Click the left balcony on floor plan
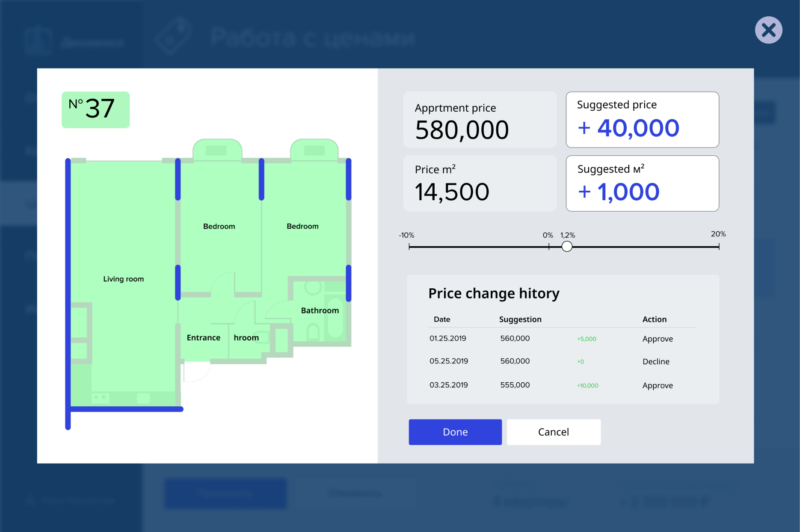This screenshot has width=800, height=532. 217,150
